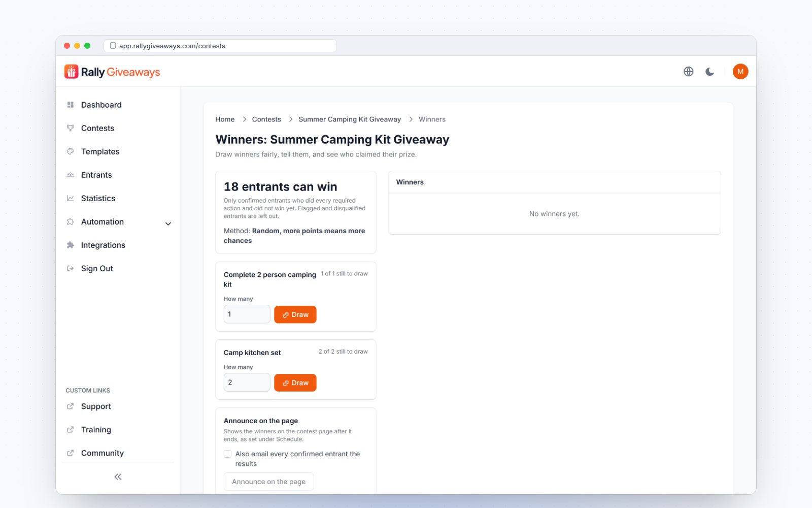Click the Contests trophy icon
This screenshot has height=508, width=812.
tap(71, 128)
